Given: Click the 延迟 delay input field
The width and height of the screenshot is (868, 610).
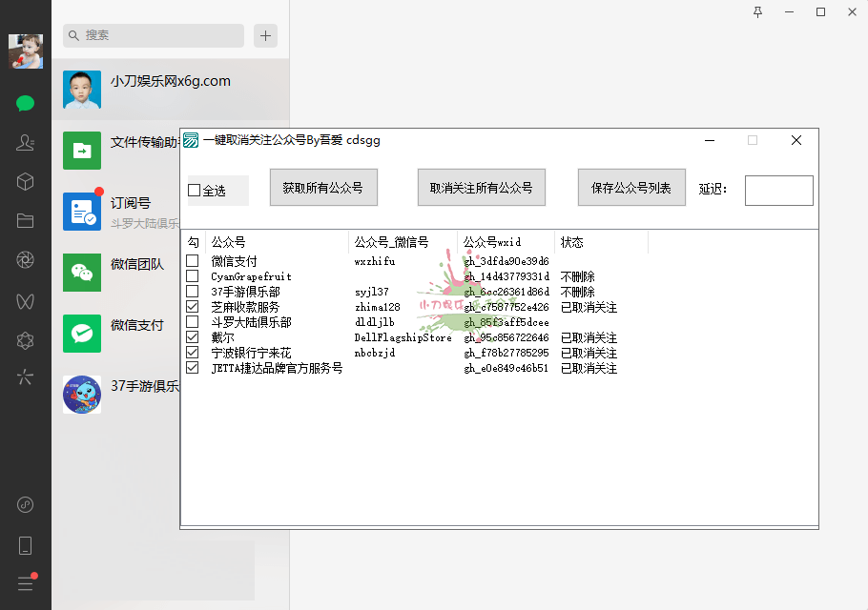Looking at the screenshot, I should [778, 191].
